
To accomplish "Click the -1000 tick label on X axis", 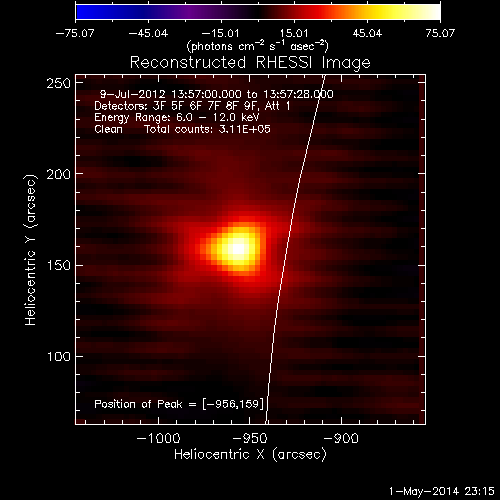I will coord(159,438).
